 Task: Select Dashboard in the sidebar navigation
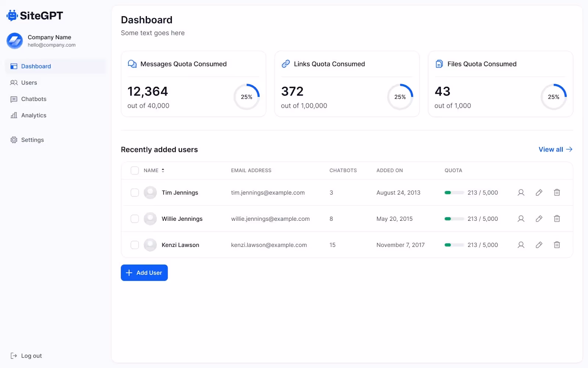36,66
